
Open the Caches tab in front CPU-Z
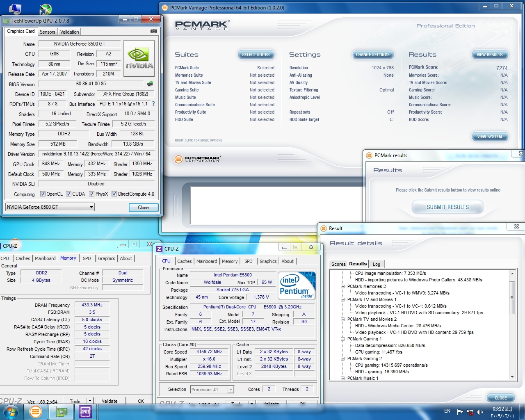[x=184, y=261]
